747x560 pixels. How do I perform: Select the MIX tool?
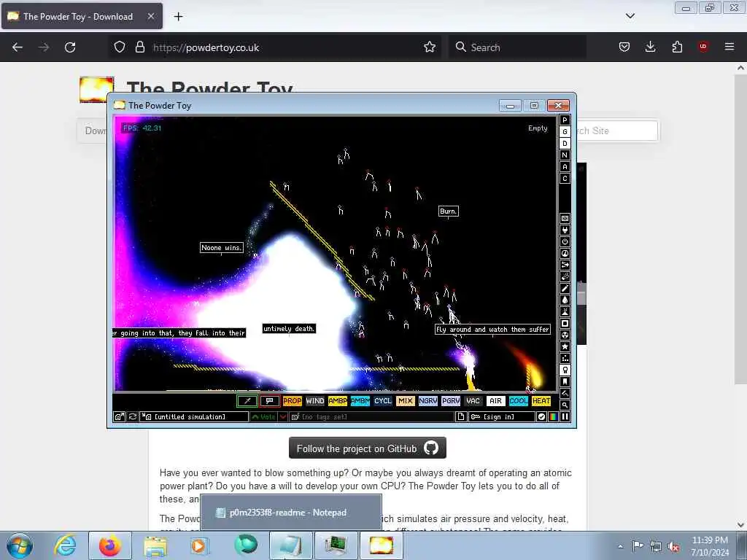[x=406, y=401]
